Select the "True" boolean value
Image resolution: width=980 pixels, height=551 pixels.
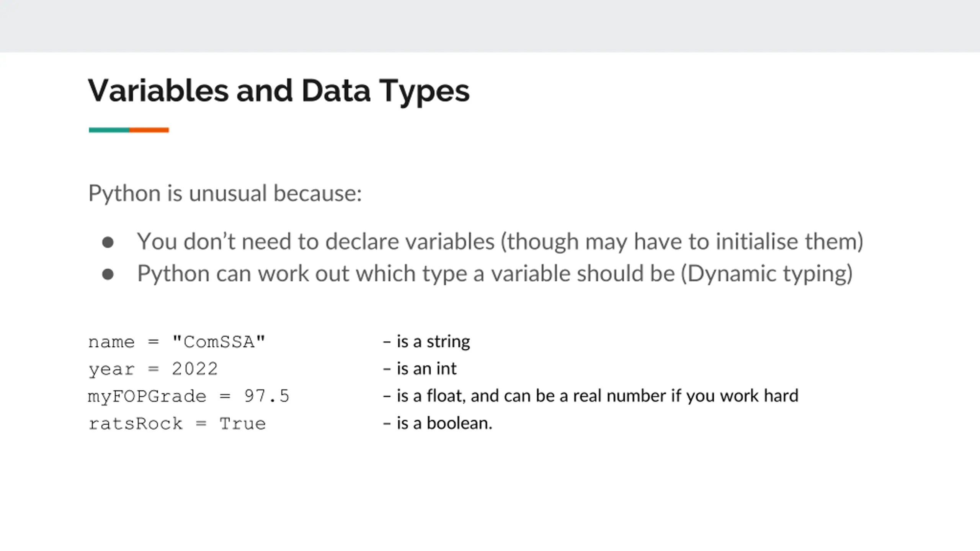[x=242, y=424]
